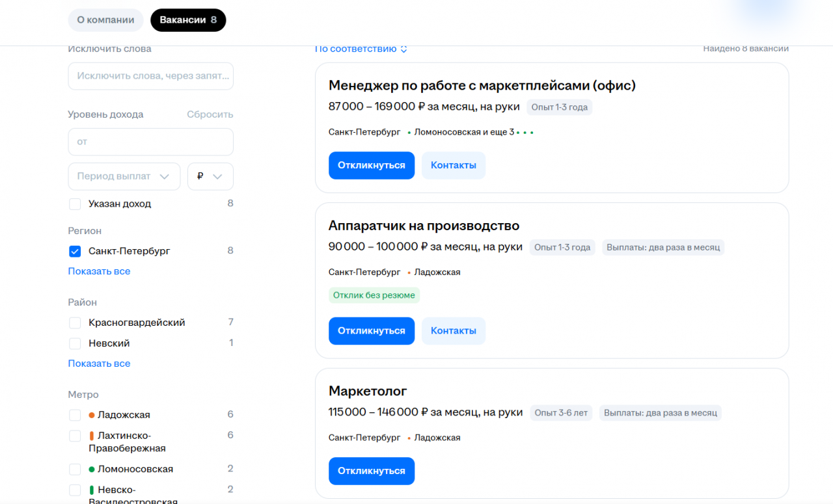Screen dimensions: 833x504
Task: Select the Вакансии 8 tab
Action: click(x=188, y=20)
